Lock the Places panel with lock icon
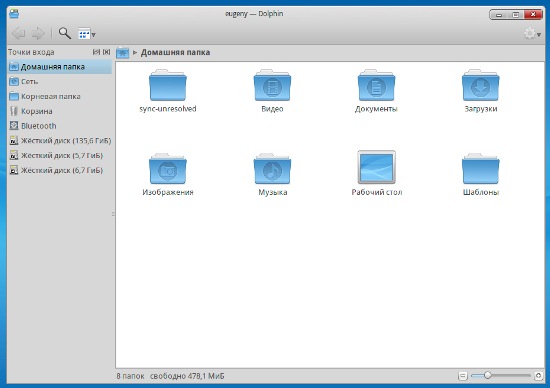This screenshot has width=550, height=388. tap(96, 52)
